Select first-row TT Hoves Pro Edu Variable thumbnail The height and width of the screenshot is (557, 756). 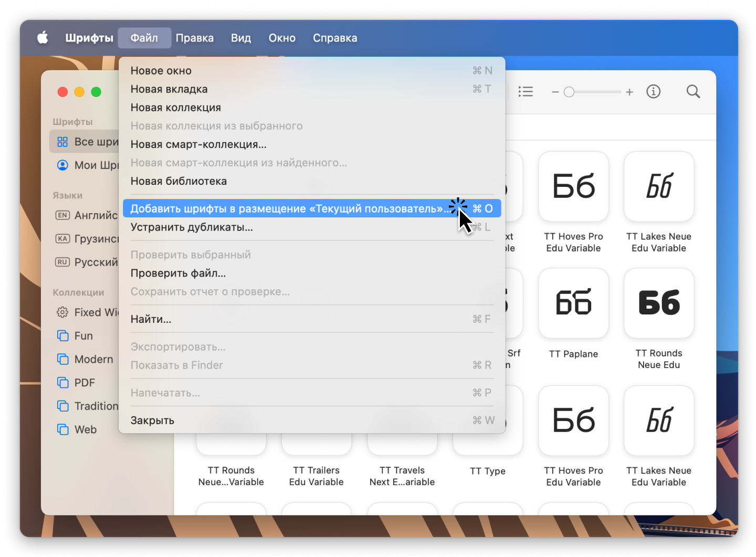click(573, 186)
